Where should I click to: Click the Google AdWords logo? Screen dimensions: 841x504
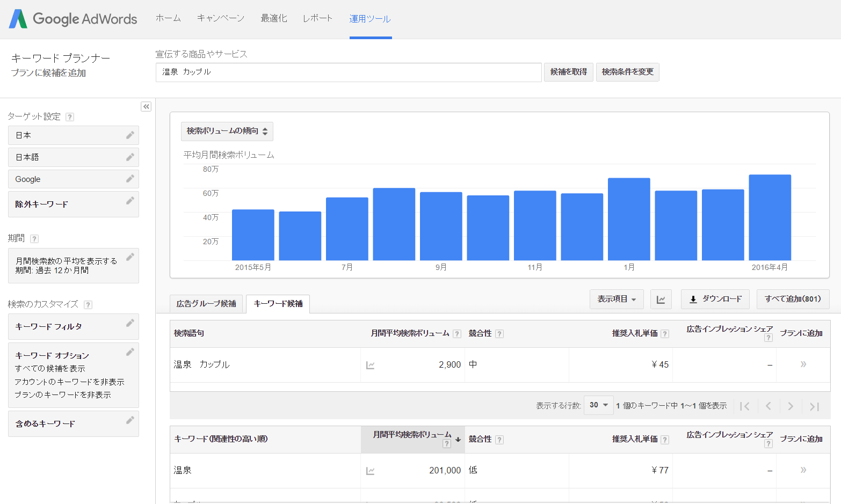point(73,19)
